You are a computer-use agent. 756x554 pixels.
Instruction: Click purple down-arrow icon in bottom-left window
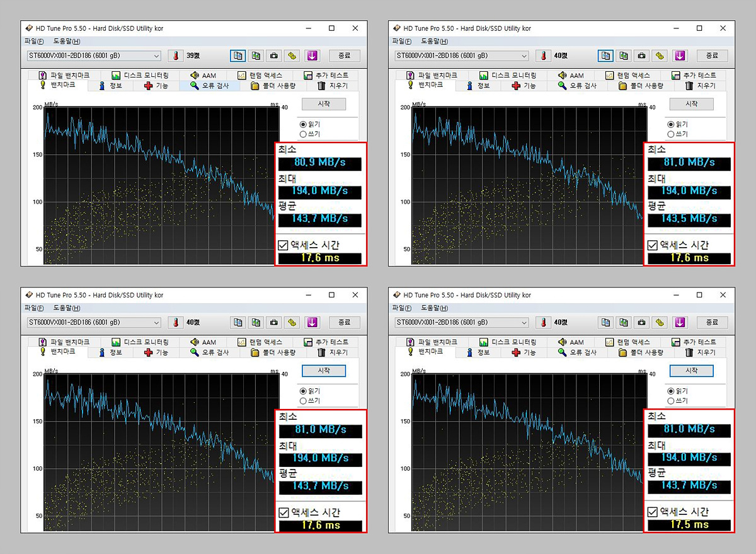pyautogui.click(x=312, y=322)
